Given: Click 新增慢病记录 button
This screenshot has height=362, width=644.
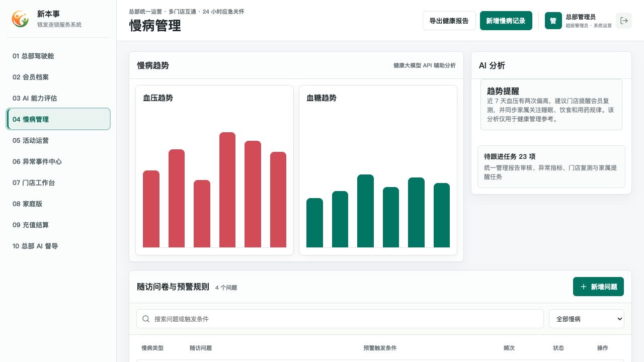Looking at the screenshot, I should pyautogui.click(x=506, y=21).
